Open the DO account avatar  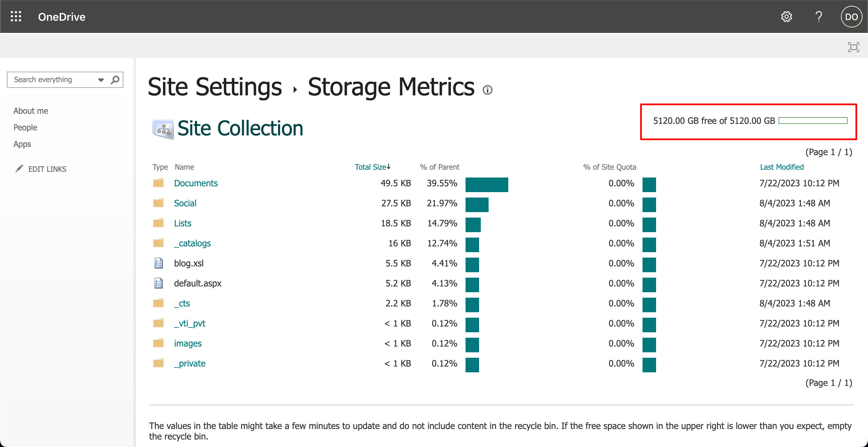[x=851, y=17]
